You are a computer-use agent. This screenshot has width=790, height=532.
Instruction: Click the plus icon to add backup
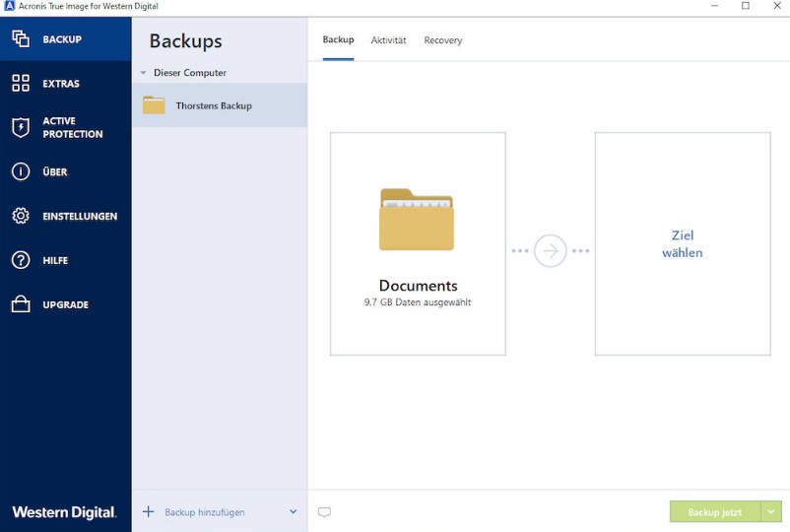pyautogui.click(x=148, y=512)
